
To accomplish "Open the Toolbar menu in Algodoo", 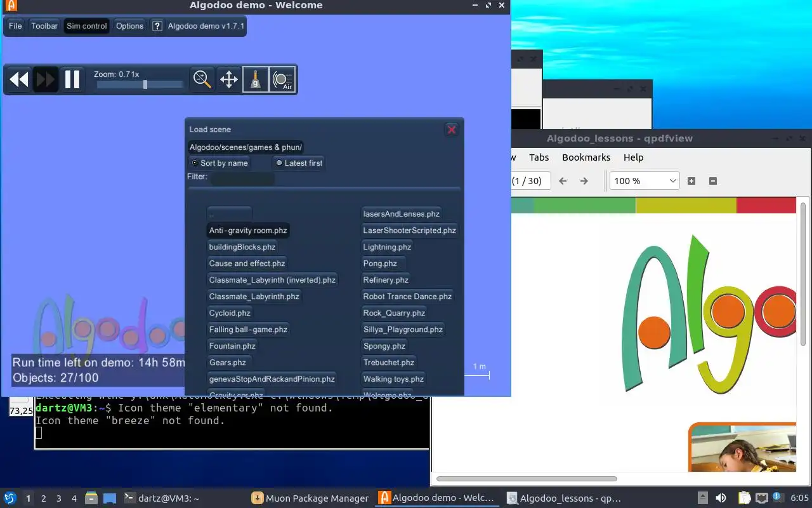I will click(x=44, y=26).
